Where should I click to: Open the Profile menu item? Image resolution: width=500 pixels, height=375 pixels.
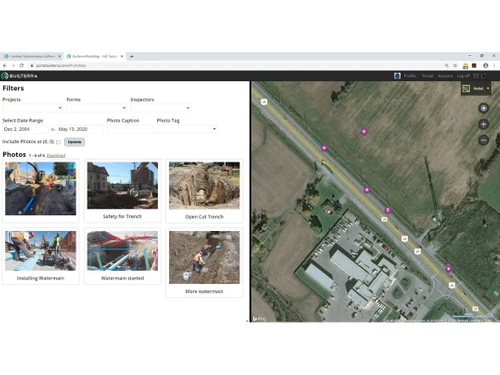410,76
